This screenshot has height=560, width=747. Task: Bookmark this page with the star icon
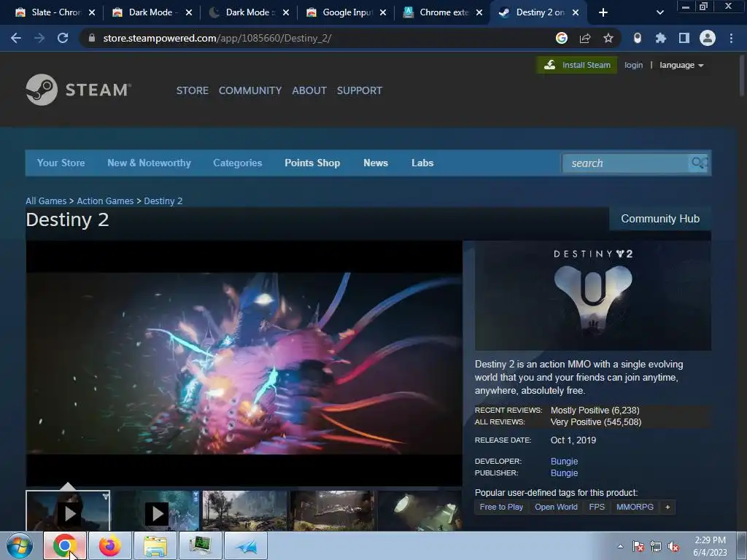608,38
